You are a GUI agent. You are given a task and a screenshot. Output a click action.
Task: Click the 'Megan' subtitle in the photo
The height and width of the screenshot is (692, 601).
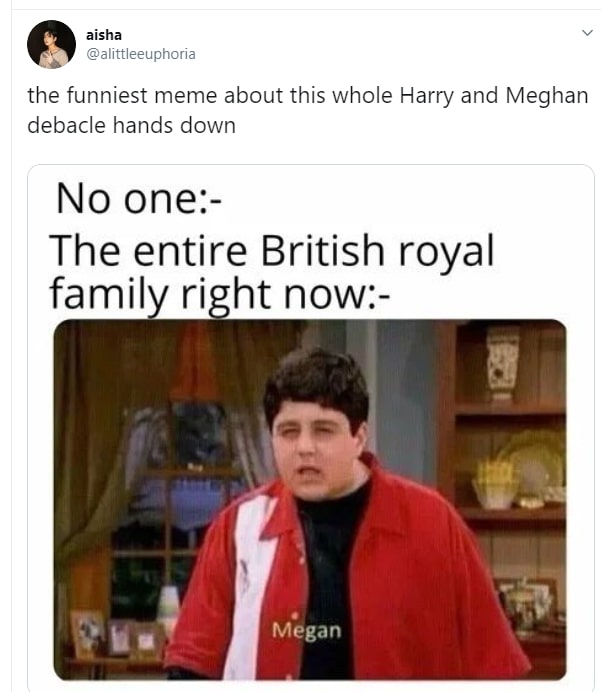coord(307,630)
